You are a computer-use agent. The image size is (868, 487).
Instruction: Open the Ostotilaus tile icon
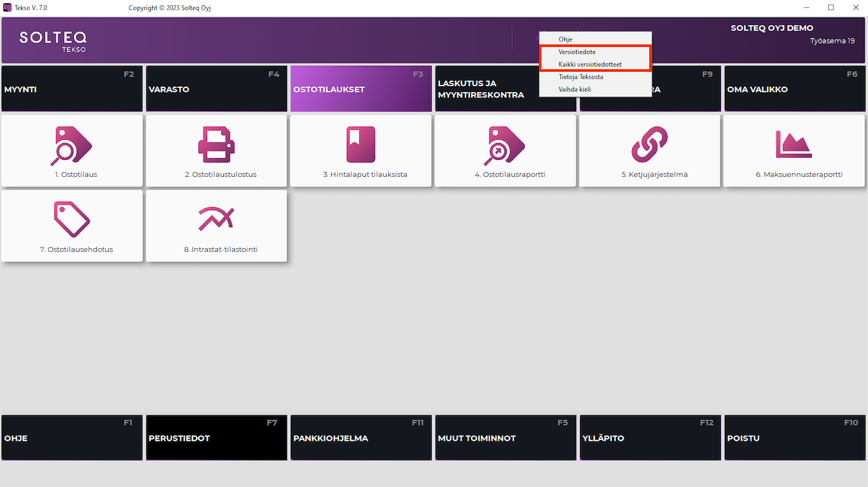(x=72, y=145)
